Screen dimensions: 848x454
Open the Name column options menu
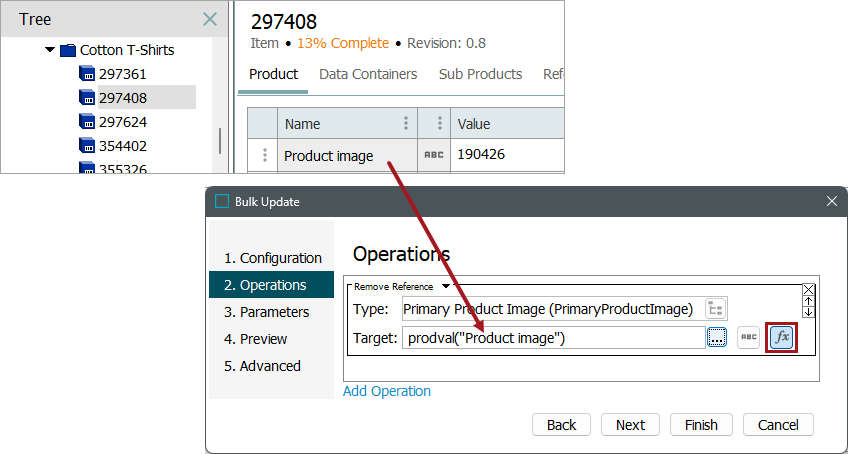point(405,124)
